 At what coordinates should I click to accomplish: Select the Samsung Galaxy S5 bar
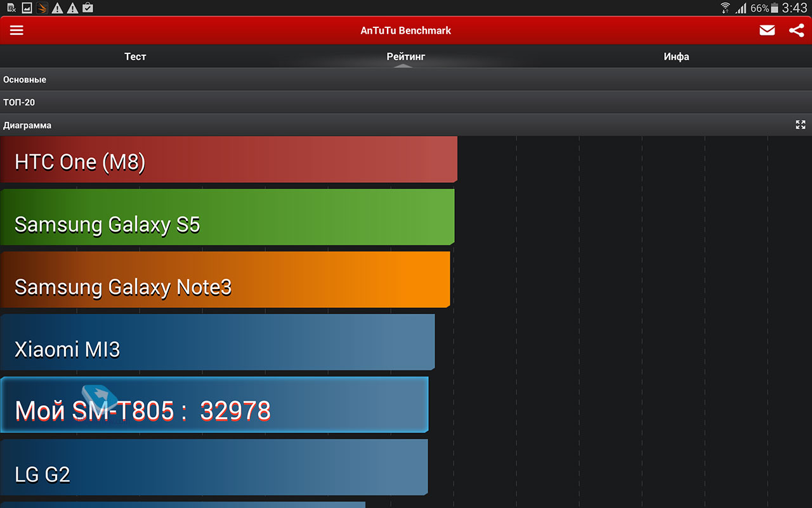[x=227, y=217]
